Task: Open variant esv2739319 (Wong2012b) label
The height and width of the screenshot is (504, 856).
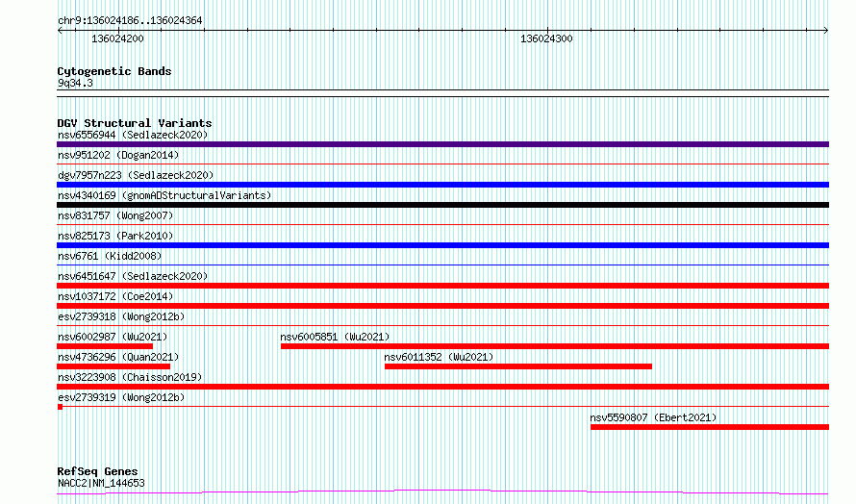Action: (121, 397)
